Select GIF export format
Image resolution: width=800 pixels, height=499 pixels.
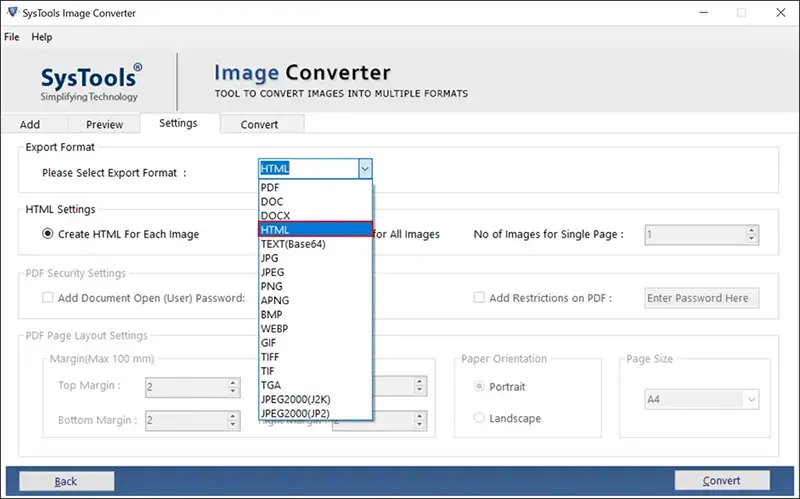pos(315,343)
